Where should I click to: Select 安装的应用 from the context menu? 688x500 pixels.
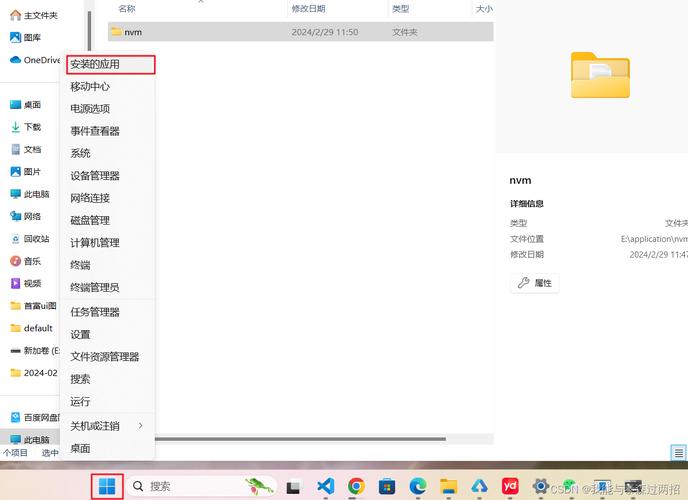tap(95, 64)
